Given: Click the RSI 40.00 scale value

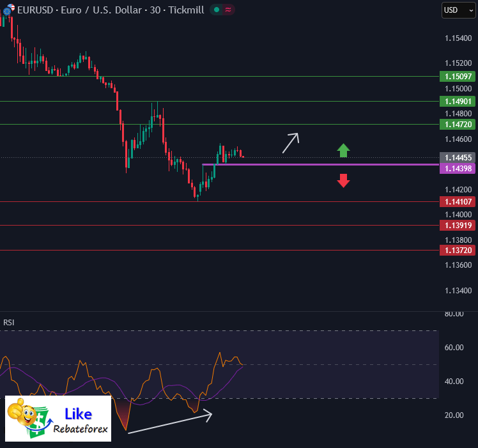Looking at the screenshot, I should click(454, 381).
